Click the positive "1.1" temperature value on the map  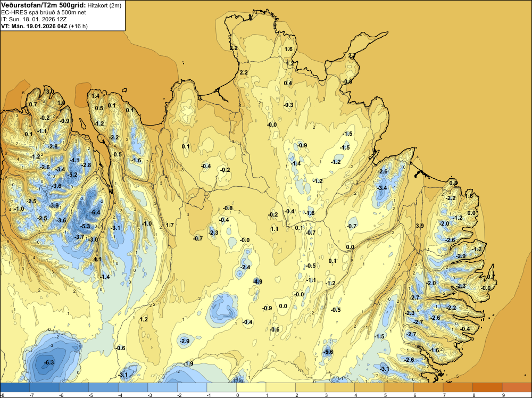[275, 229]
